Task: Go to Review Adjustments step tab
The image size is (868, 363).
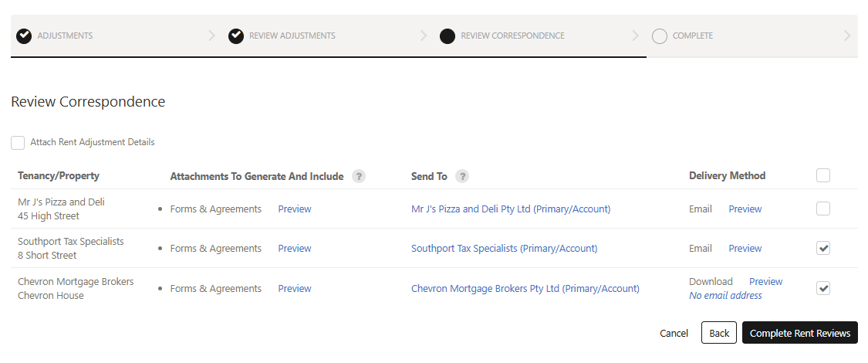Action: (x=292, y=36)
